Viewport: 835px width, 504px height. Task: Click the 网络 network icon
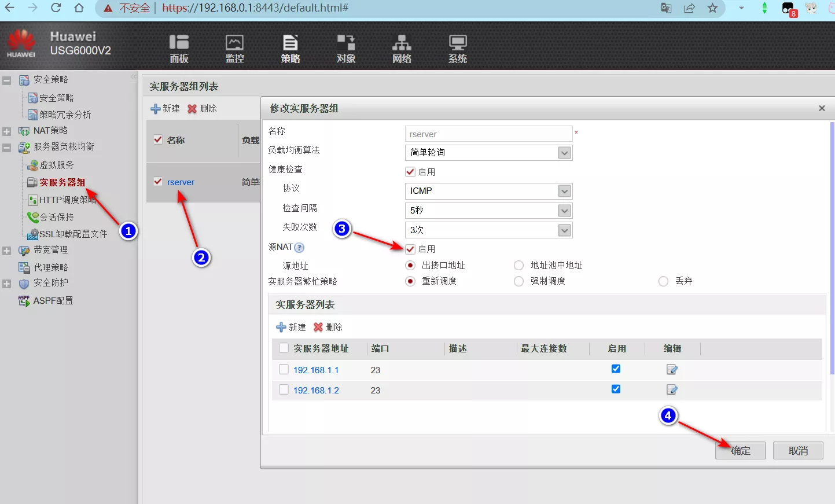pyautogui.click(x=402, y=48)
